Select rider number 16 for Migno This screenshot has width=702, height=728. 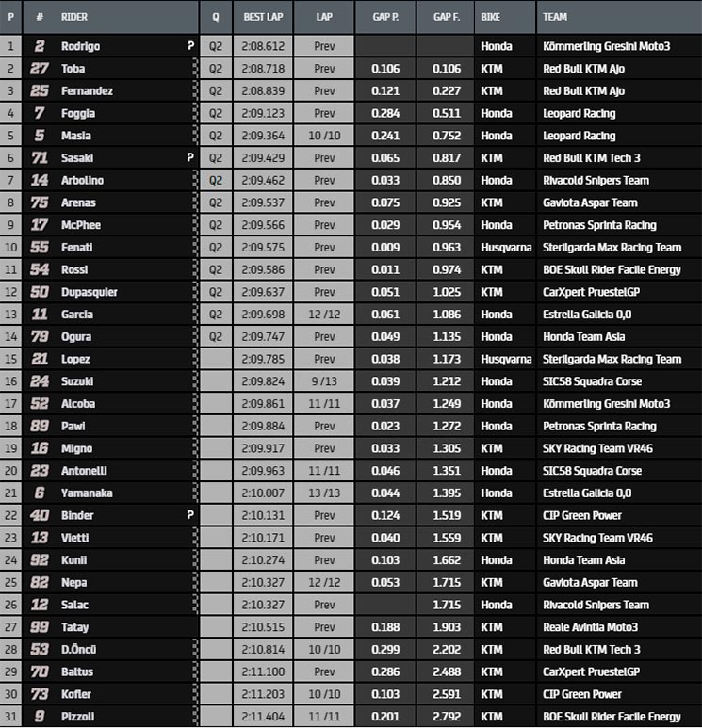click(x=40, y=448)
